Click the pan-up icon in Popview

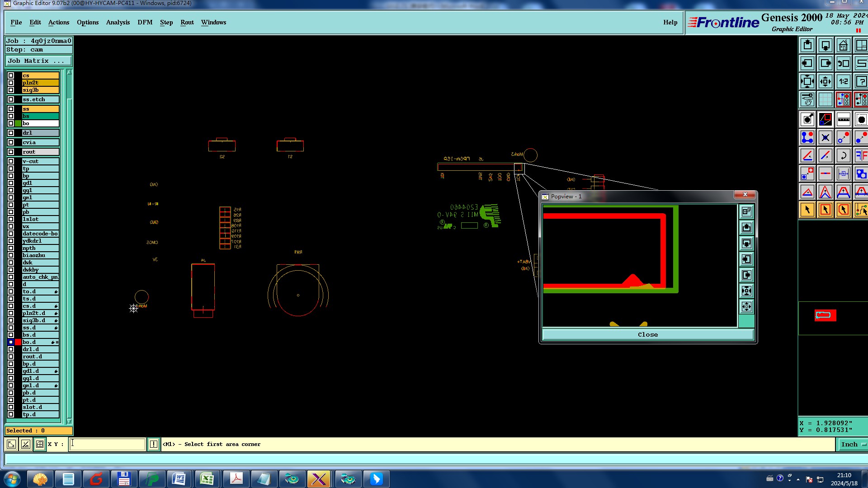tap(746, 228)
